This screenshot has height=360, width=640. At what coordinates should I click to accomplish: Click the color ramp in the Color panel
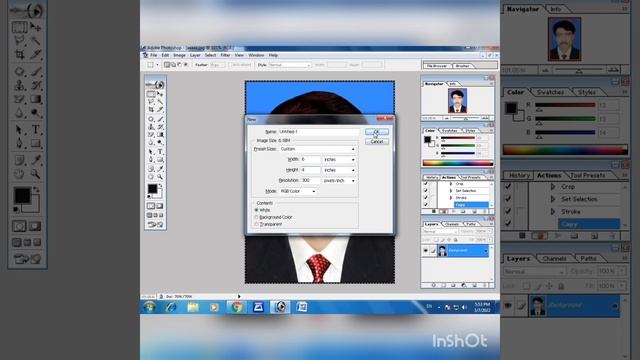(x=458, y=163)
